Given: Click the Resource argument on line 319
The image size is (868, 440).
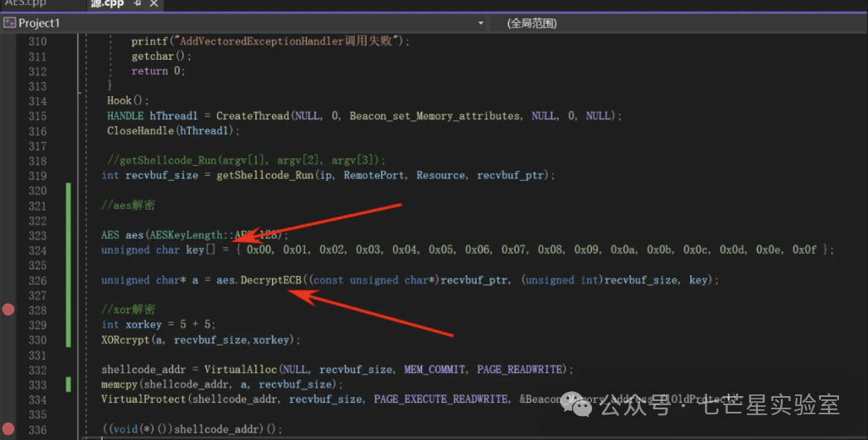Looking at the screenshot, I should [441, 175].
